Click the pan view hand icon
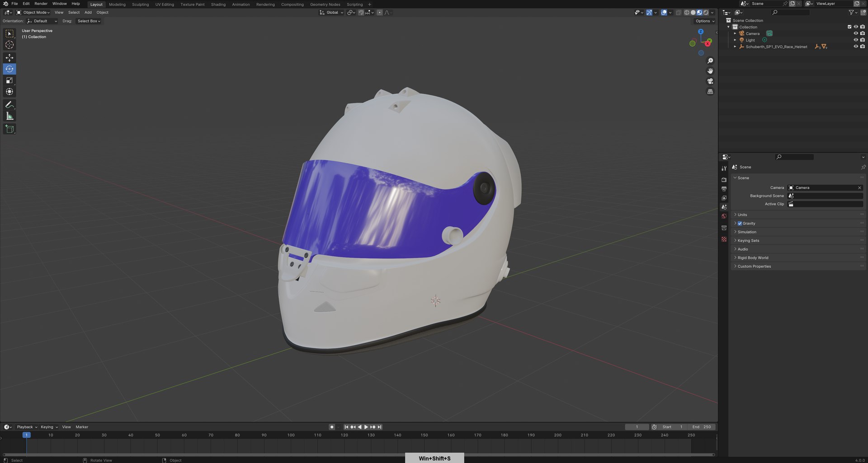868x463 pixels. pos(710,71)
